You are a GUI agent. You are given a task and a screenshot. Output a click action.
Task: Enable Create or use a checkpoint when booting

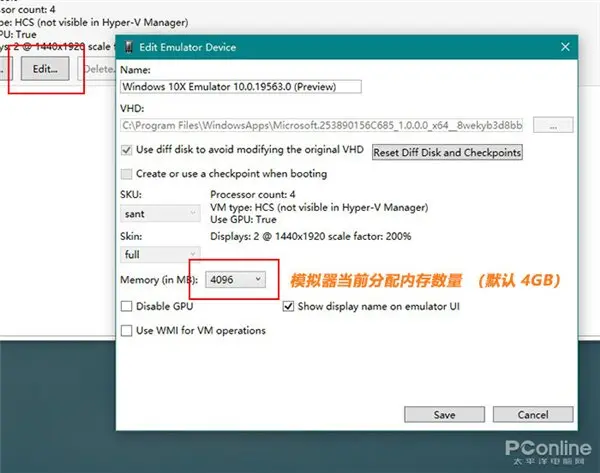point(127,174)
